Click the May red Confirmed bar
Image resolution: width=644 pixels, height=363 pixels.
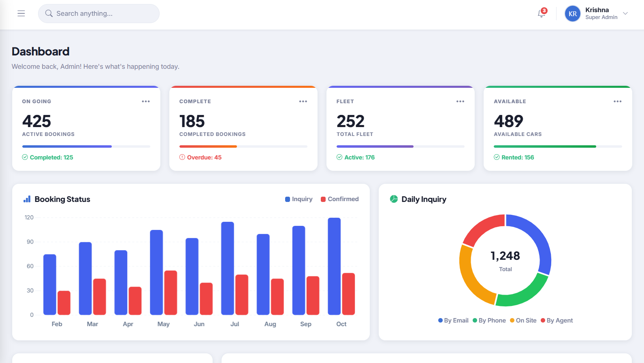(171, 293)
